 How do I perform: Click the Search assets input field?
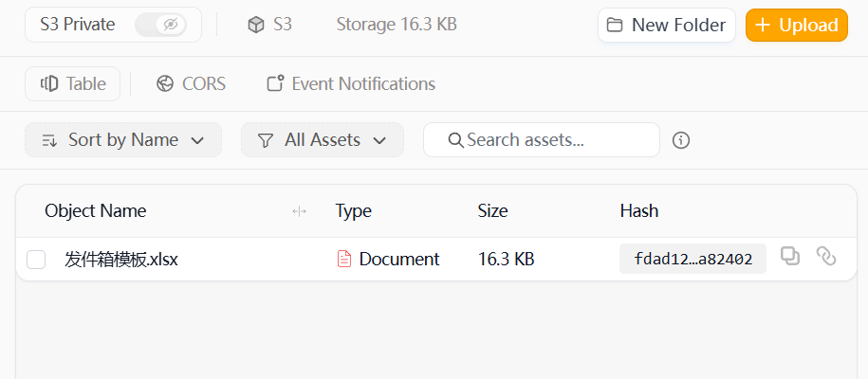point(542,140)
